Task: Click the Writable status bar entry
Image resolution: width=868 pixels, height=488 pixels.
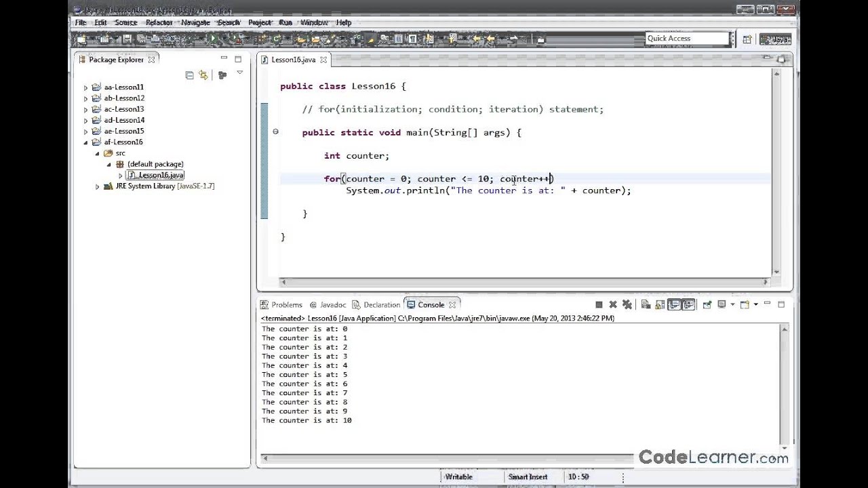Action: tap(458, 477)
